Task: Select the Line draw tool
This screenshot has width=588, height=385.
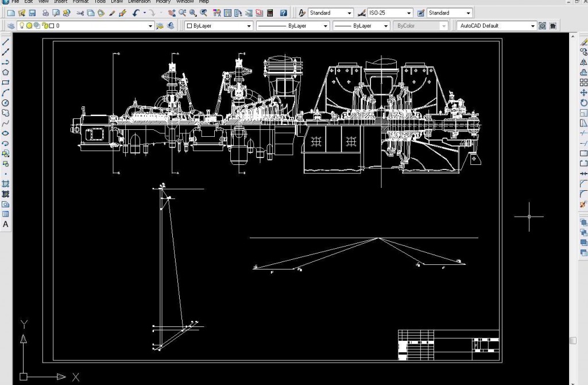Action: click(x=6, y=42)
